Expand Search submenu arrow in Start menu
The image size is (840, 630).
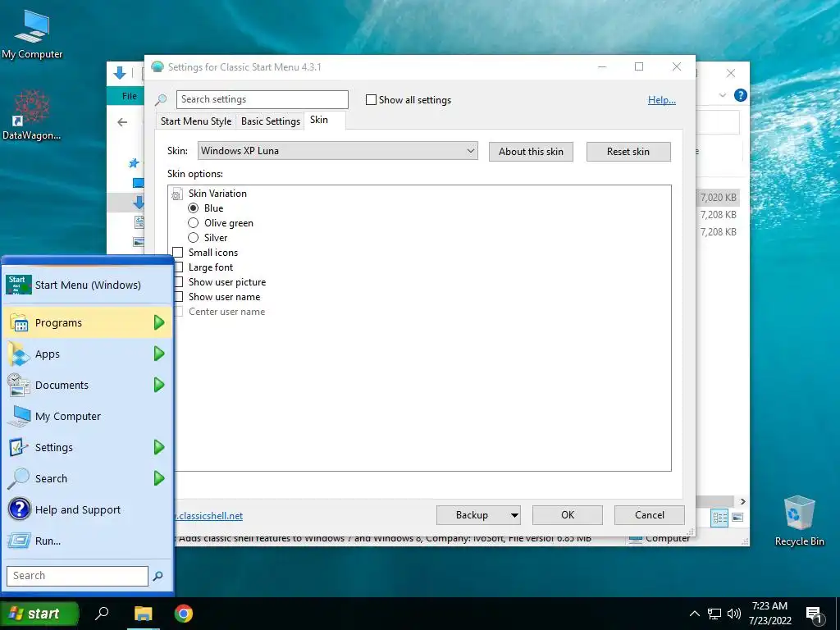[x=159, y=478]
